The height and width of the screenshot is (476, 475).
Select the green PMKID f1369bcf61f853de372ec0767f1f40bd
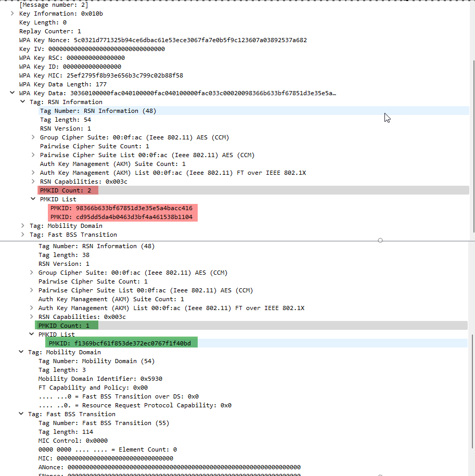[x=122, y=343]
